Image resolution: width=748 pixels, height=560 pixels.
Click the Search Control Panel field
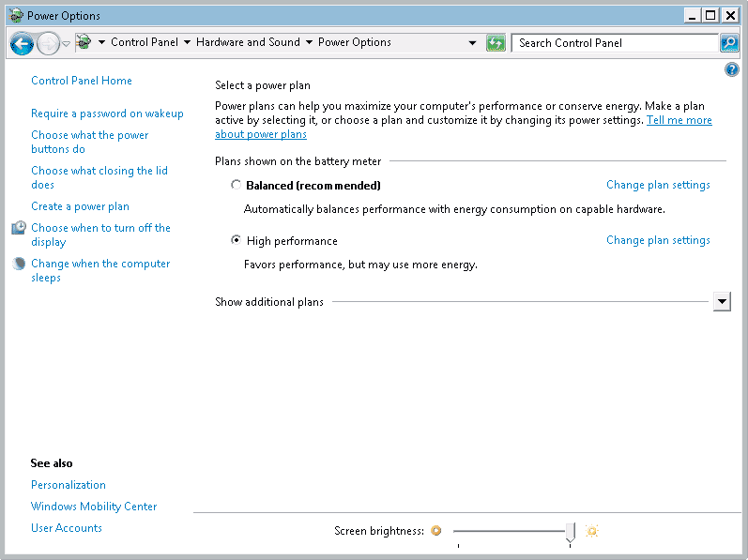pos(615,43)
